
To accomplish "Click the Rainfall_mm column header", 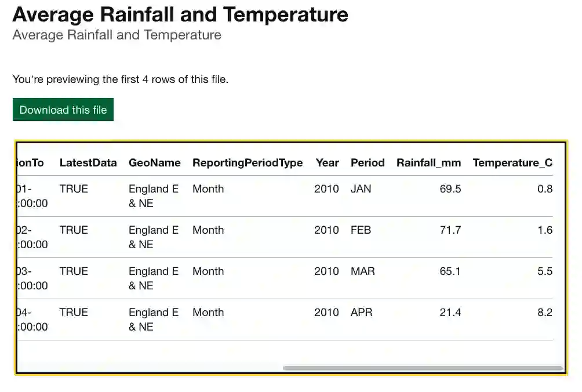I will pos(429,163).
